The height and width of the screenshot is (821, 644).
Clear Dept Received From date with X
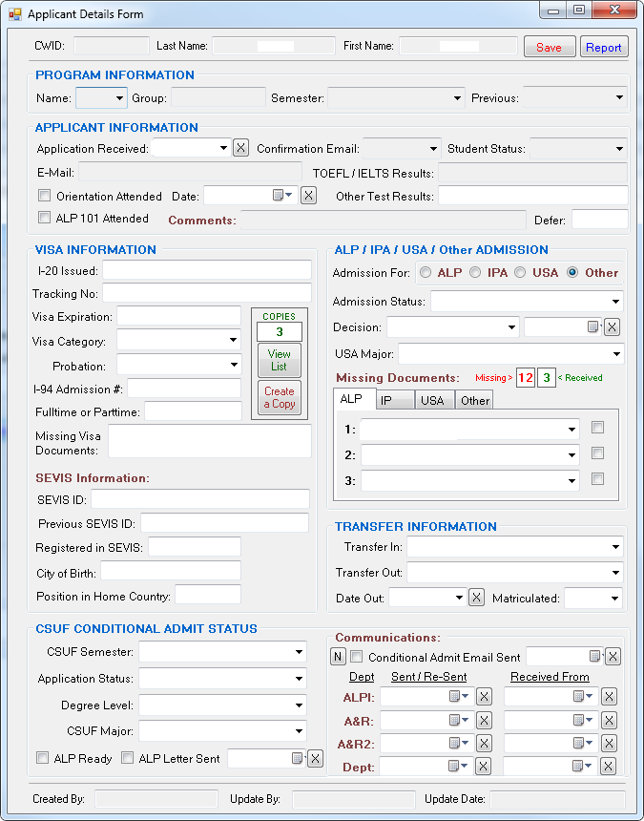pyautogui.click(x=608, y=767)
